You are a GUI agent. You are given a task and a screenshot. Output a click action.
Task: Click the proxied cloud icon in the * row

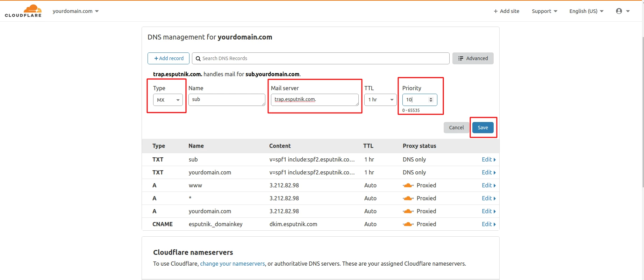tap(408, 198)
